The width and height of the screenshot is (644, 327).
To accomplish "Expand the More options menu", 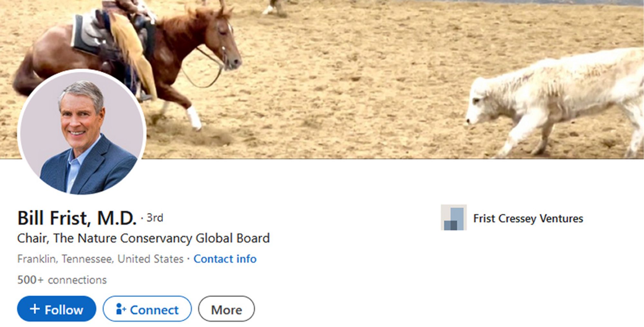I will coord(226,309).
